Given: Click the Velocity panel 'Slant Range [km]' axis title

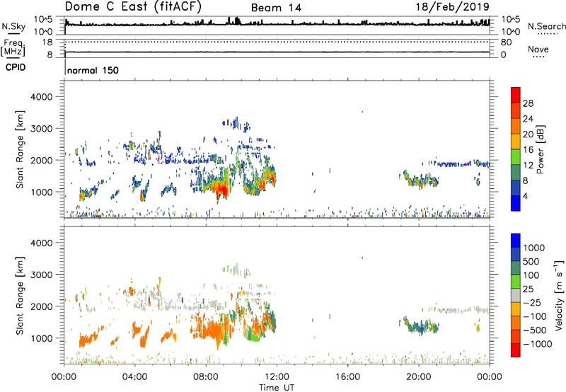Looking at the screenshot, I should coord(20,295).
